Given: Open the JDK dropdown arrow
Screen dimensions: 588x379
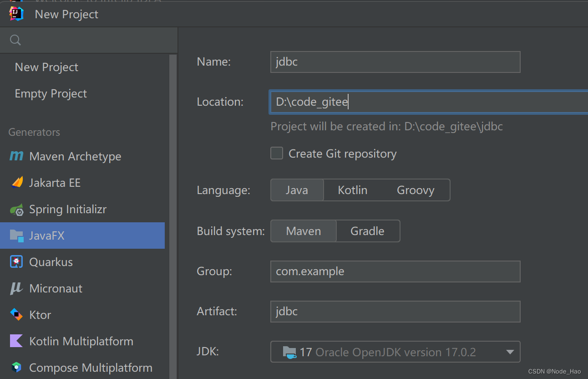Looking at the screenshot, I should point(510,352).
